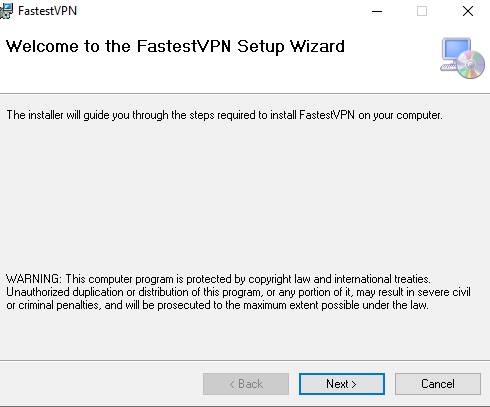
Task: Proceed by clicking the Next > button
Action: click(x=342, y=384)
